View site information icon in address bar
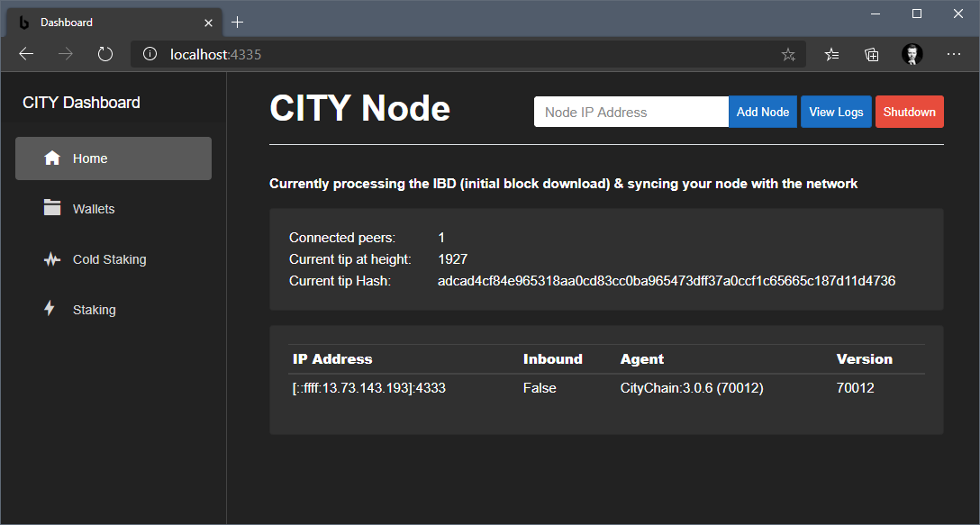 coord(150,54)
